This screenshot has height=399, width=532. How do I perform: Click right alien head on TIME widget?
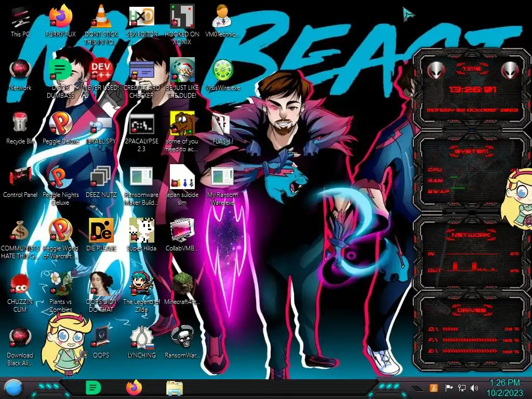pos(510,71)
